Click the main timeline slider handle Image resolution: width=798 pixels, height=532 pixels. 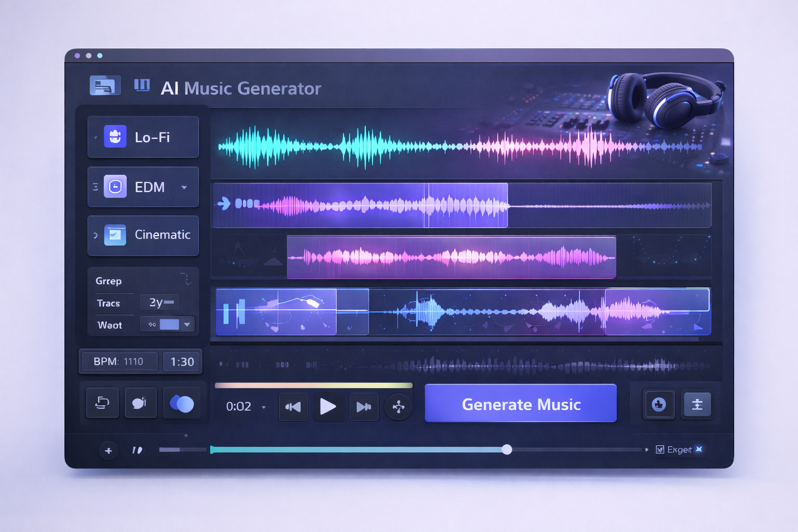(x=507, y=449)
